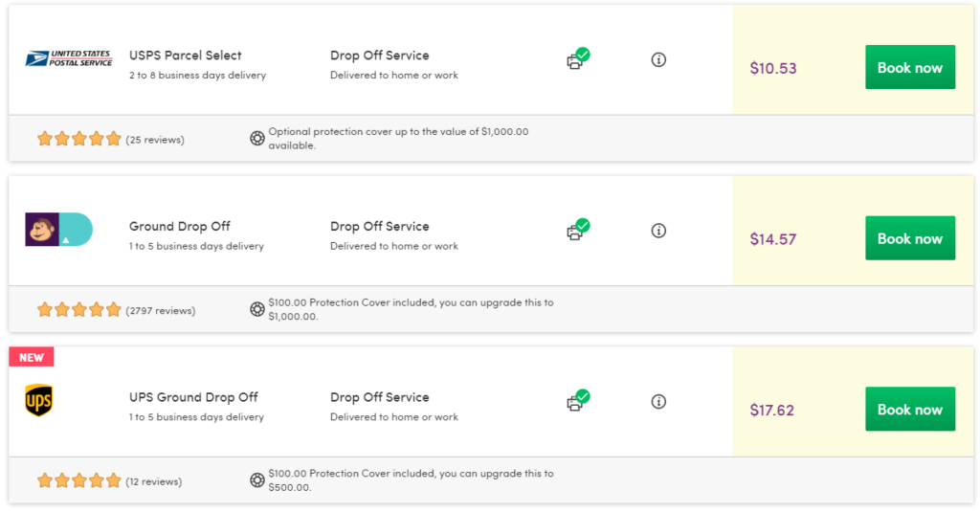Click the UPS shield logo
The height and width of the screenshot is (512, 980).
click(x=38, y=401)
